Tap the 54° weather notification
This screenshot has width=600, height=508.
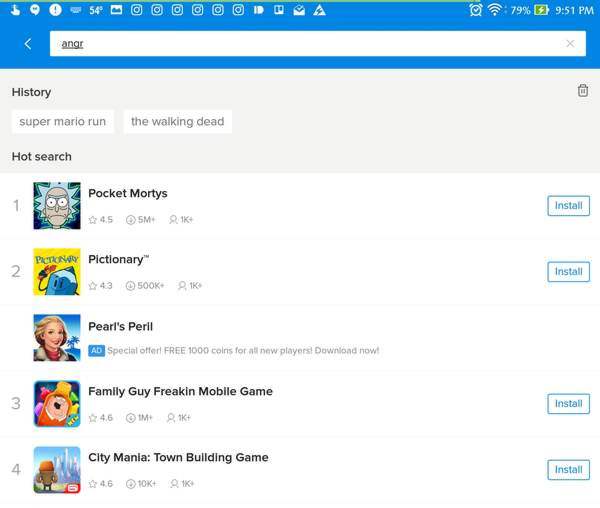point(96,10)
